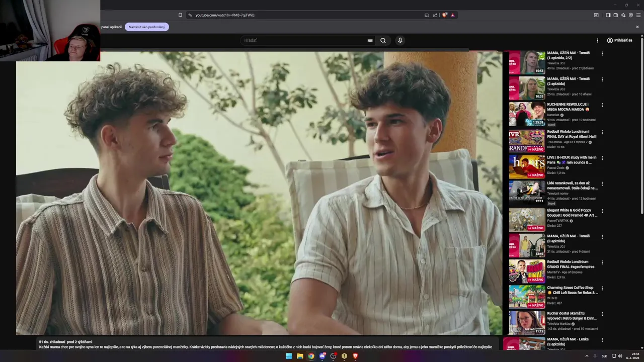Open Brave browser from the taskbar
The image size is (644, 362).
tap(355, 356)
